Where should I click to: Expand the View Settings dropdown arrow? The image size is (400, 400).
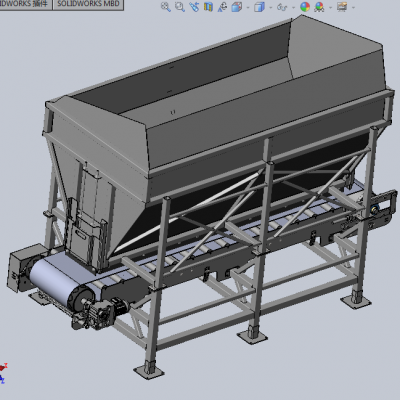353,7
